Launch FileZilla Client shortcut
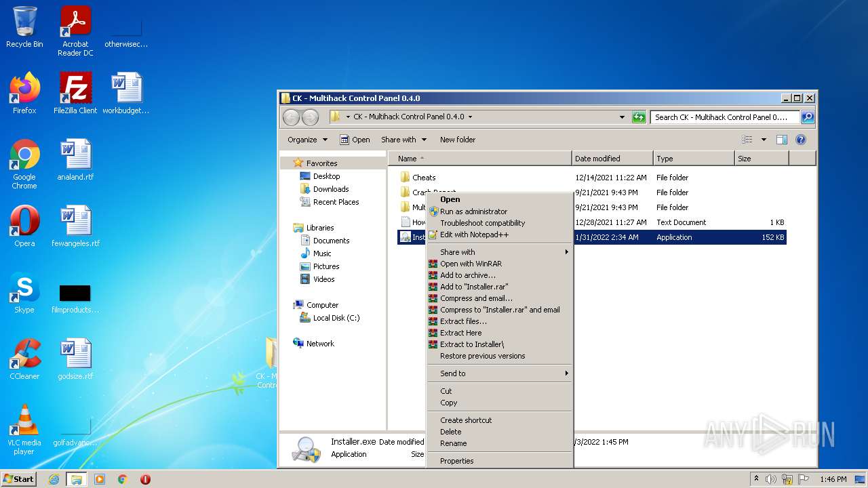 [75, 93]
